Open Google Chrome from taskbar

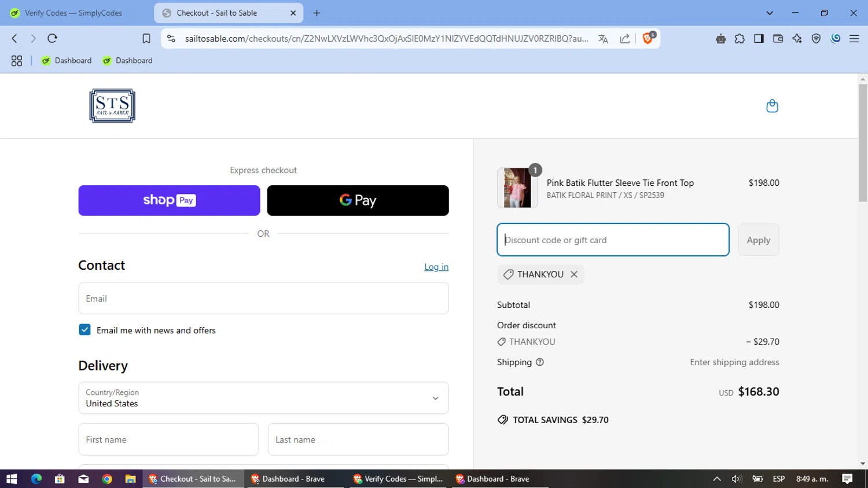coord(107,479)
